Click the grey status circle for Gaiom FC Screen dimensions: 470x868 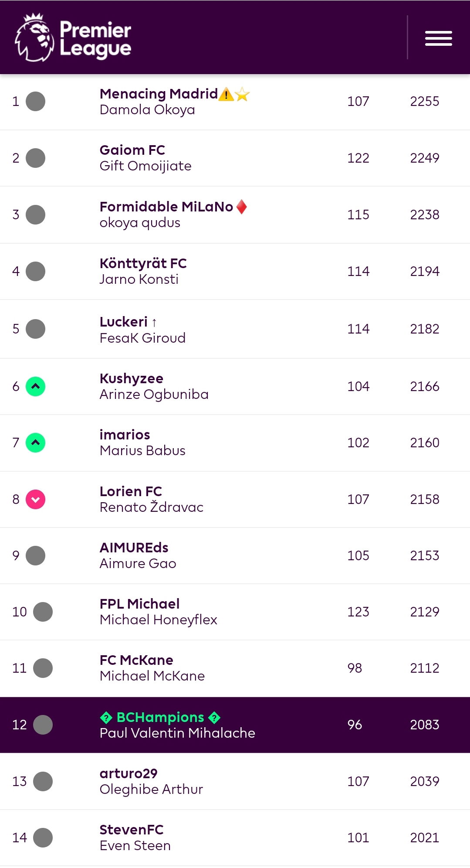36,158
